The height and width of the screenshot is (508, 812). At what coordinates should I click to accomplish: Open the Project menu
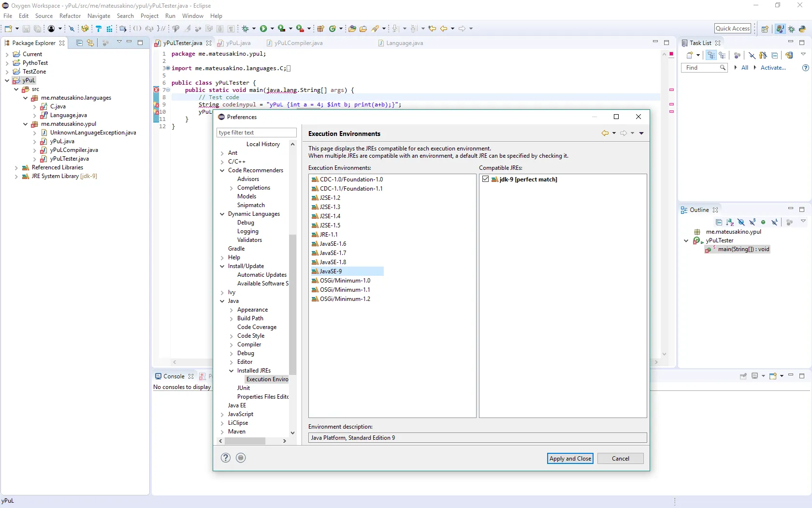point(150,16)
